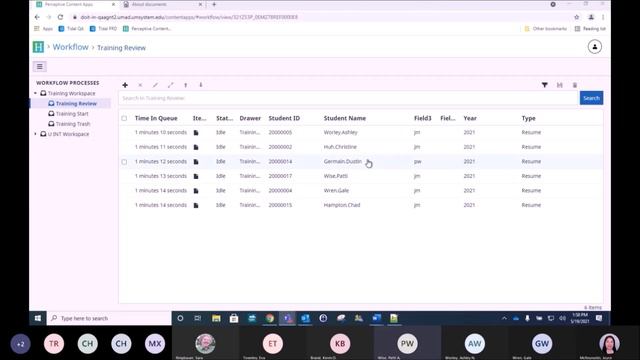The width and height of the screenshot is (640, 360).
Task: Click the blue Search button
Action: click(x=591, y=98)
